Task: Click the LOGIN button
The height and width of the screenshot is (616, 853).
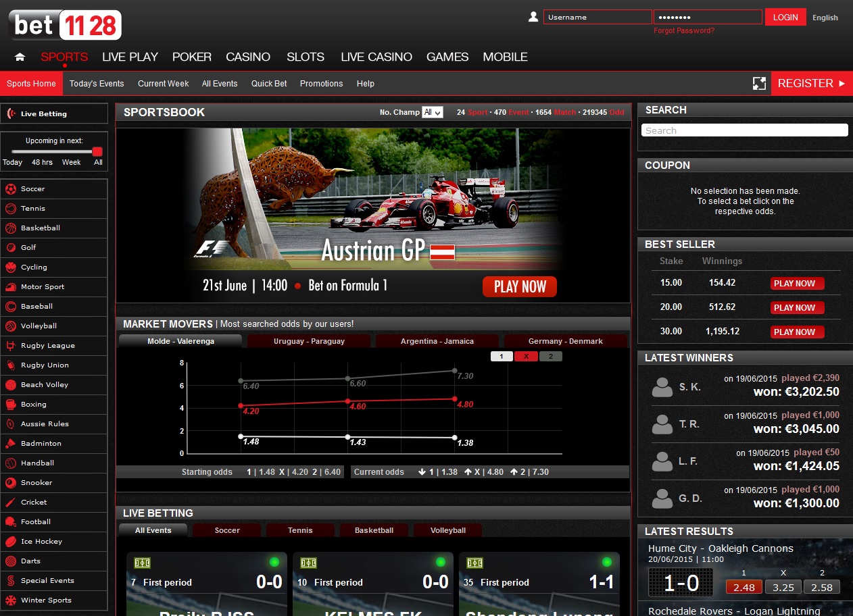Action: (x=785, y=18)
